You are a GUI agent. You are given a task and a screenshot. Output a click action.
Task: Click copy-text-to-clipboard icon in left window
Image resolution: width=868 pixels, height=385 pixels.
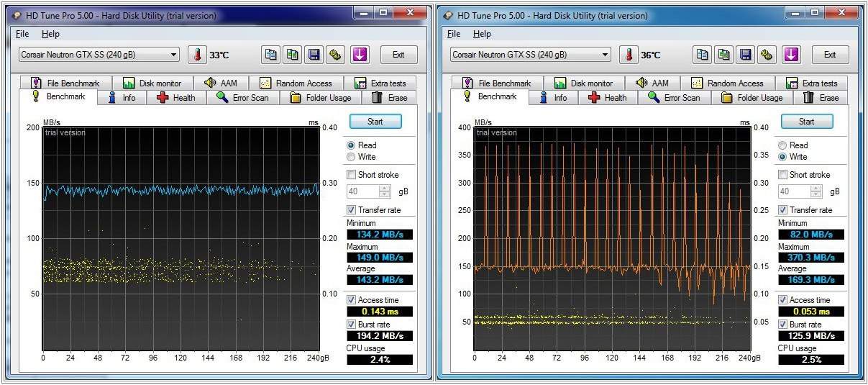[270, 55]
